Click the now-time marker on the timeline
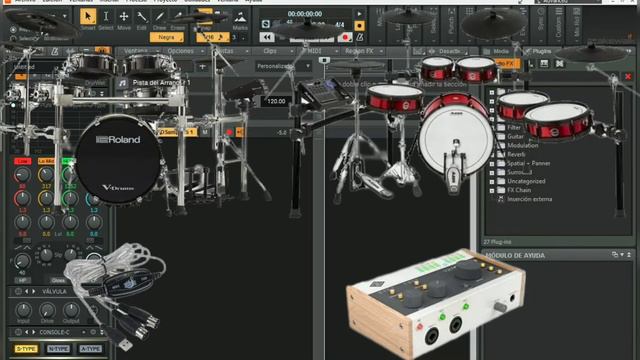 click(x=324, y=60)
